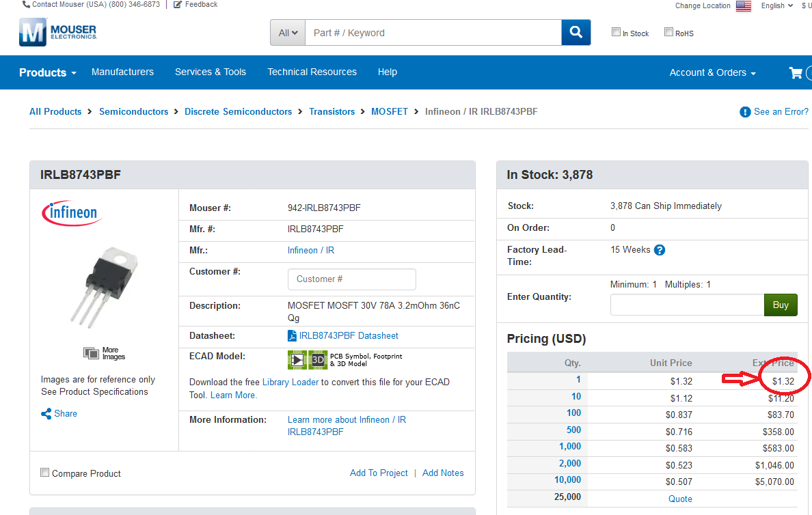Click the US flag location icon
Viewport: 812px width, 515px height.
coord(744,5)
